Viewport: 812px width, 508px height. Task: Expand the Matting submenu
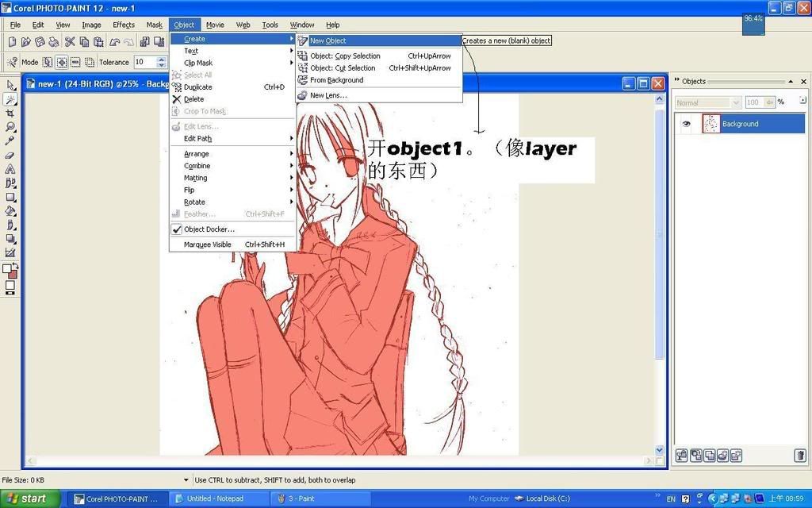click(x=232, y=178)
